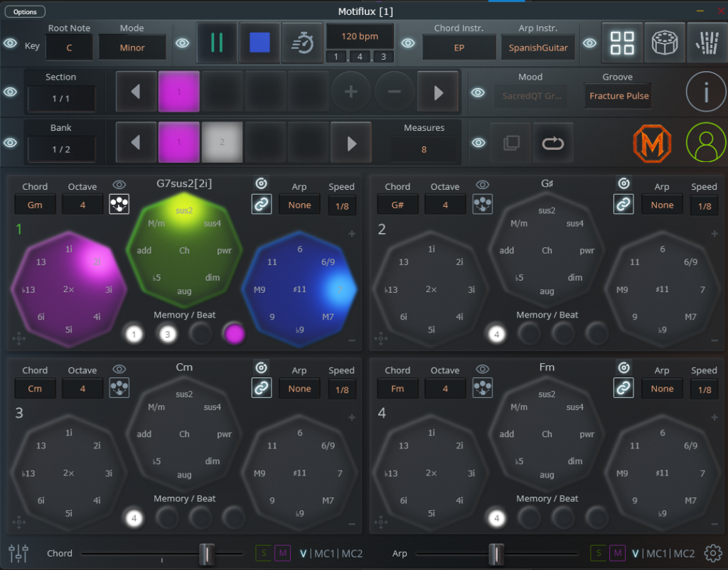Switch to the four-pad grid view
This screenshot has width=728, height=570.
point(622,43)
